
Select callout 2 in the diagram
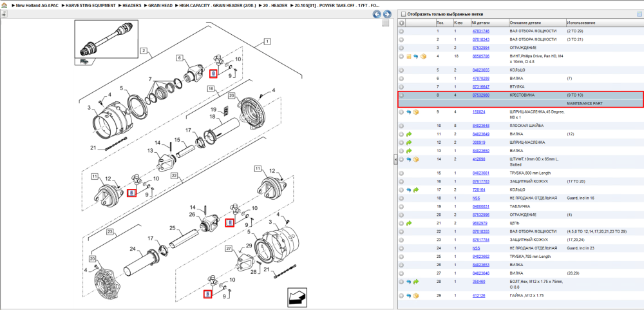click(144, 51)
